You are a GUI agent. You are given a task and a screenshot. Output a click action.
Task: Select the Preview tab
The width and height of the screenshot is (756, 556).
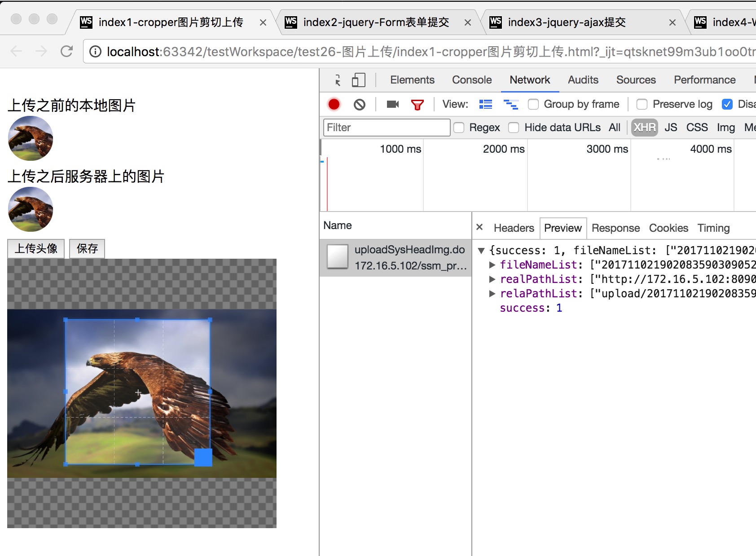563,228
